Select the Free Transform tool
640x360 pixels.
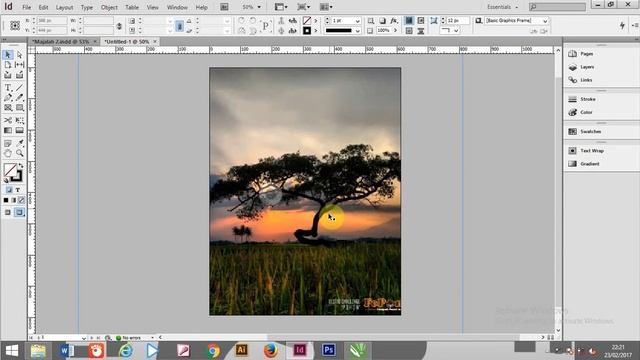19,120
